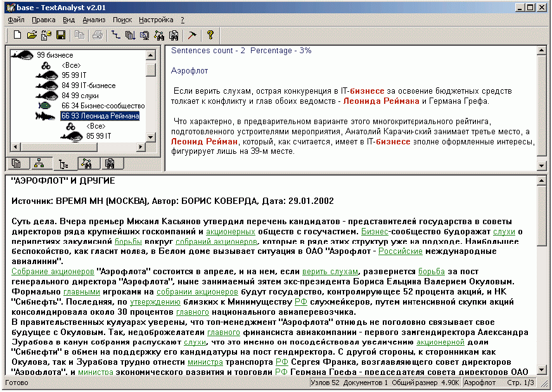The width and height of the screenshot is (552, 392).
Task: Click the tree panel's scroll right arrow
Action: point(141,146)
